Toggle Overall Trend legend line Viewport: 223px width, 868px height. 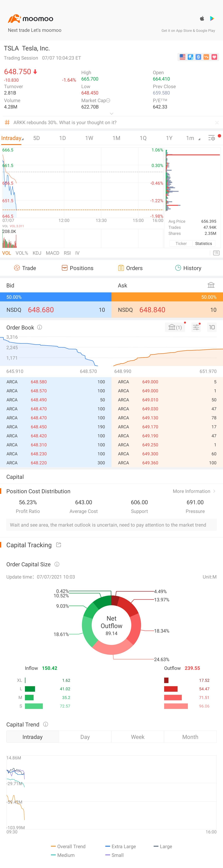[68, 846]
